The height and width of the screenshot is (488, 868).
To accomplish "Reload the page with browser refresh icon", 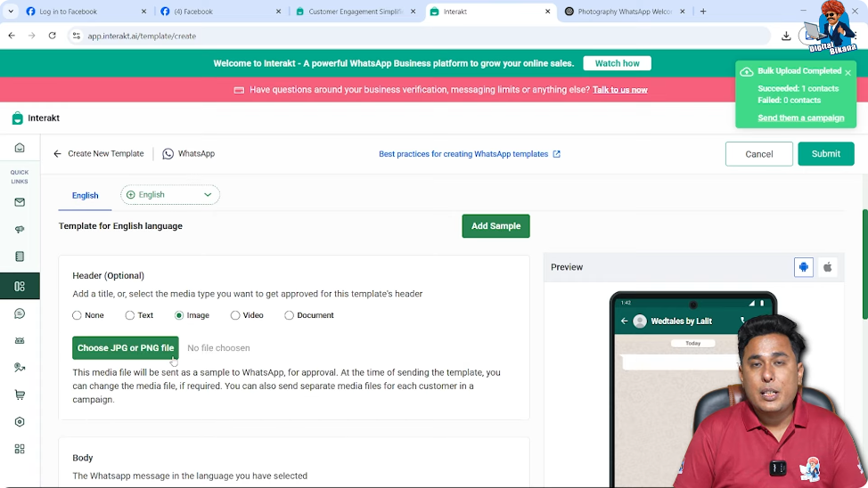I will 52,36.
